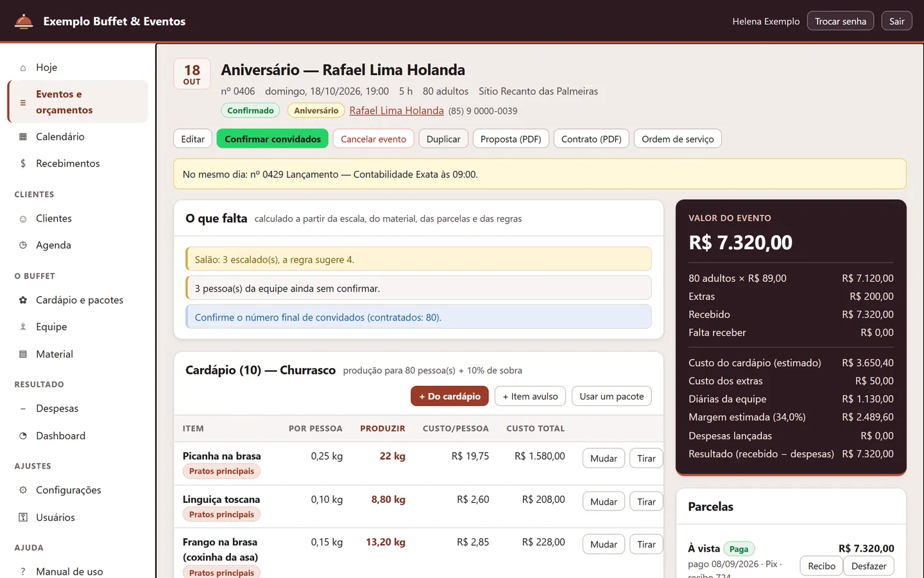This screenshot has width=924, height=578.
Task: Click the dollar icon beside Recebimentos
Action: coord(23,164)
